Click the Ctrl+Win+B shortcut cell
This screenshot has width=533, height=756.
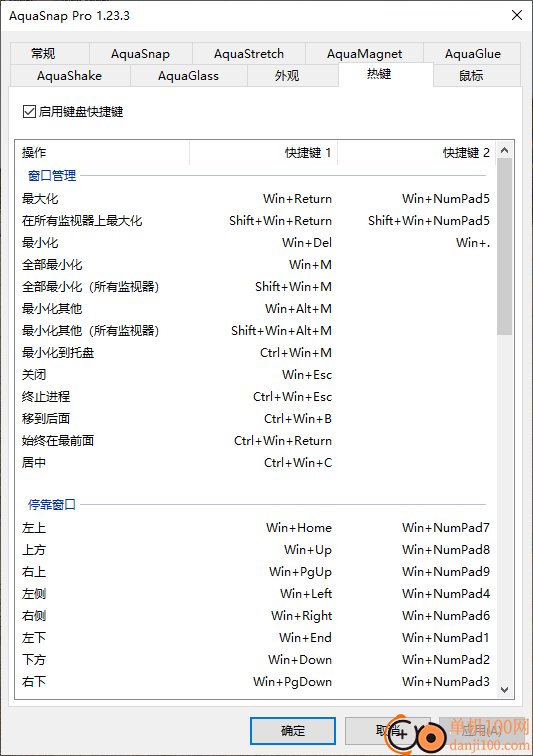coord(298,418)
